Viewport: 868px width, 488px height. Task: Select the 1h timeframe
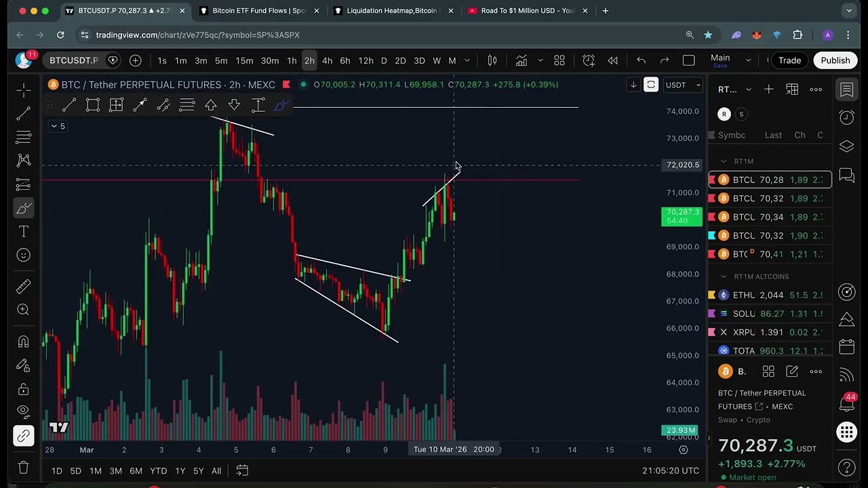click(292, 60)
